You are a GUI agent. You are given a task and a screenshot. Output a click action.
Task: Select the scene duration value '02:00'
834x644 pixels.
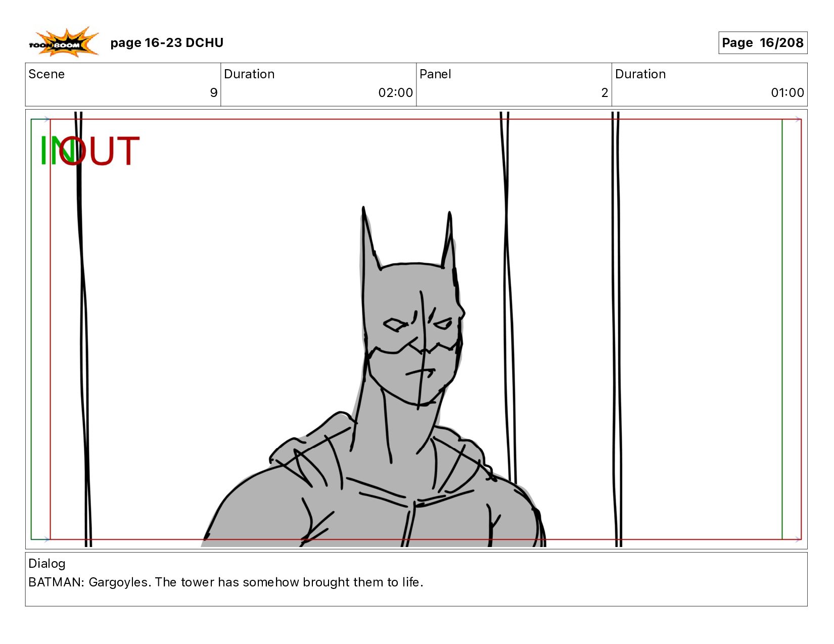coord(395,93)
